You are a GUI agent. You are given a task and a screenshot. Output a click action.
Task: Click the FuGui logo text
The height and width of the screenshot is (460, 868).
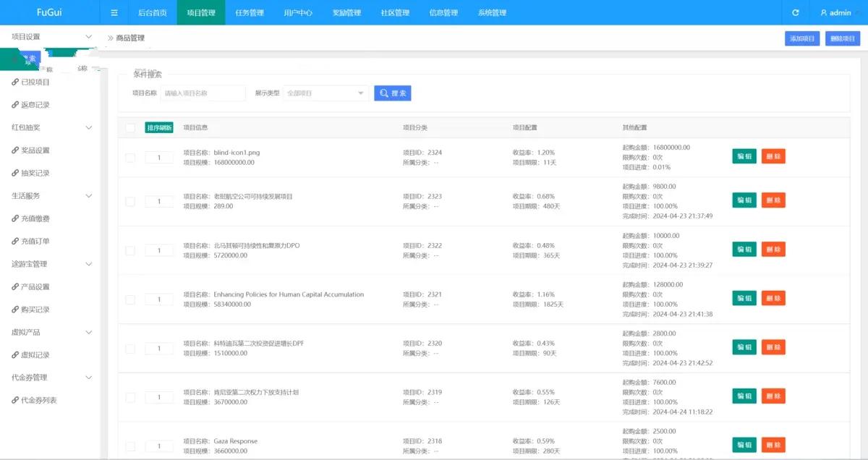[48, 13]
